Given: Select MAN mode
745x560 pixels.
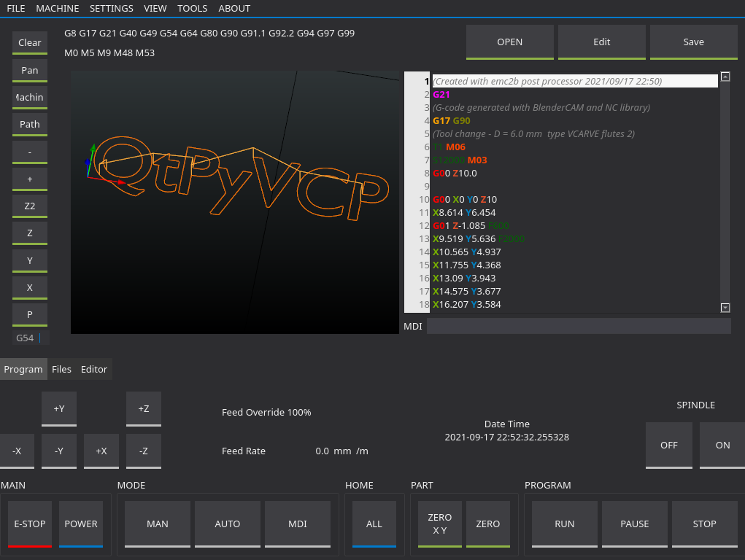Looking at the screenshot, I should coord(158,524).
